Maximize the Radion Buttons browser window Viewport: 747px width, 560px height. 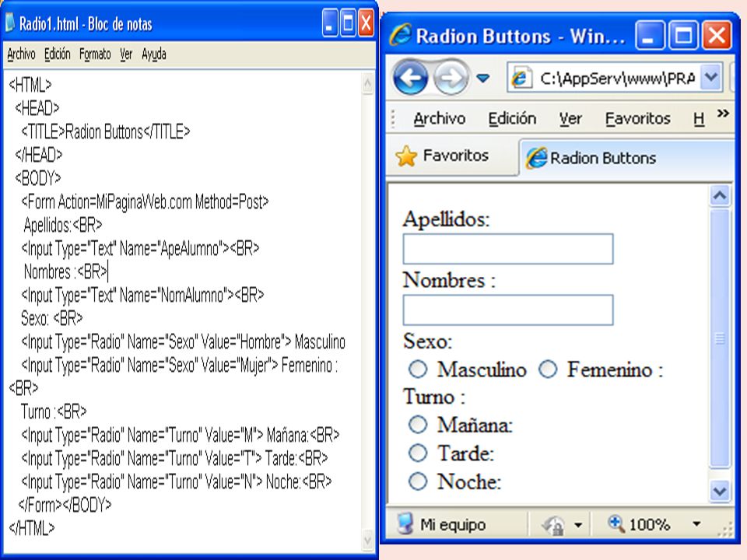pos(683,35)
